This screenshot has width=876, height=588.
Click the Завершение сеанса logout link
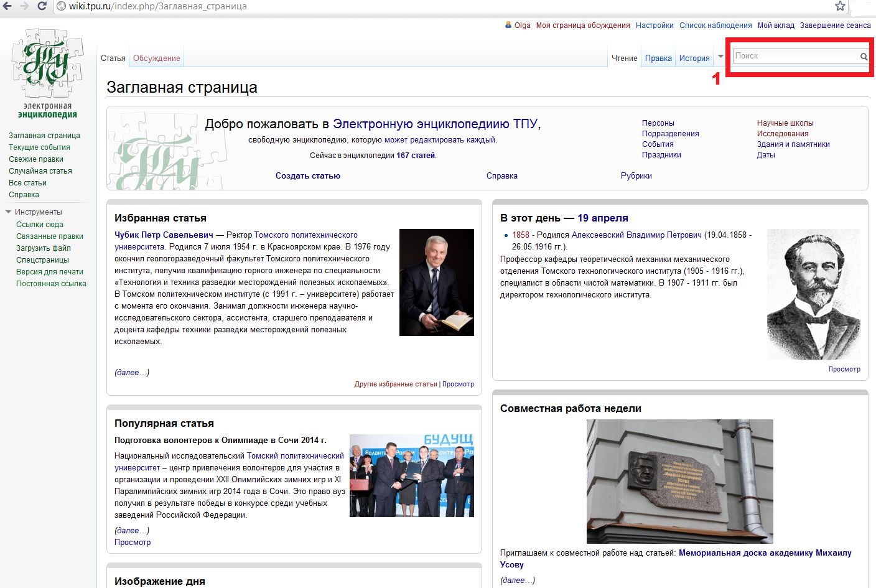click(x=836, y=26)
